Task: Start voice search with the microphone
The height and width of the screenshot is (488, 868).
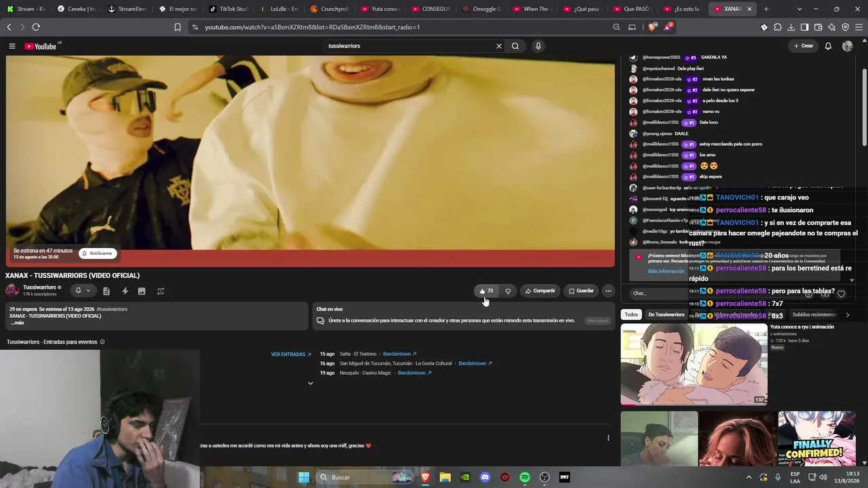Action: 538,46
